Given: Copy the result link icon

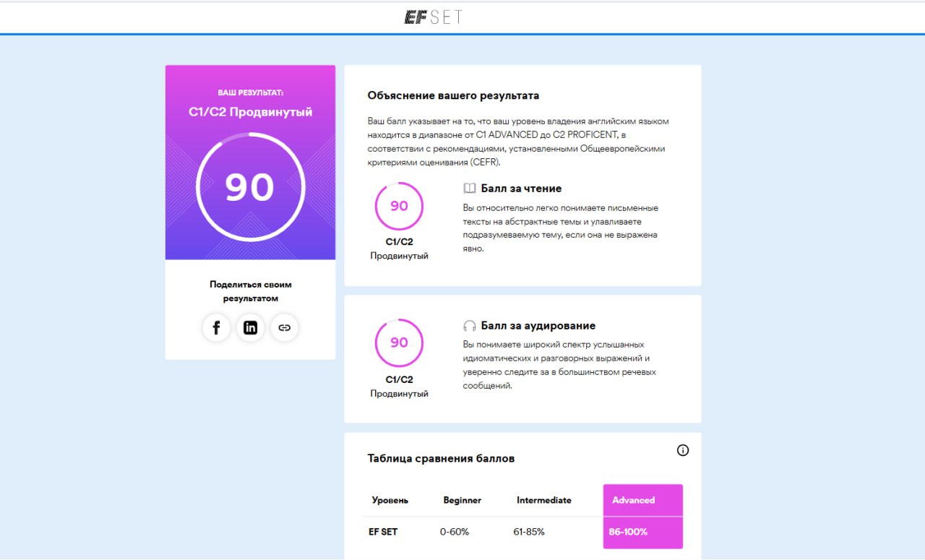Looking at the screenshot, I should click(x=284, y=328).
